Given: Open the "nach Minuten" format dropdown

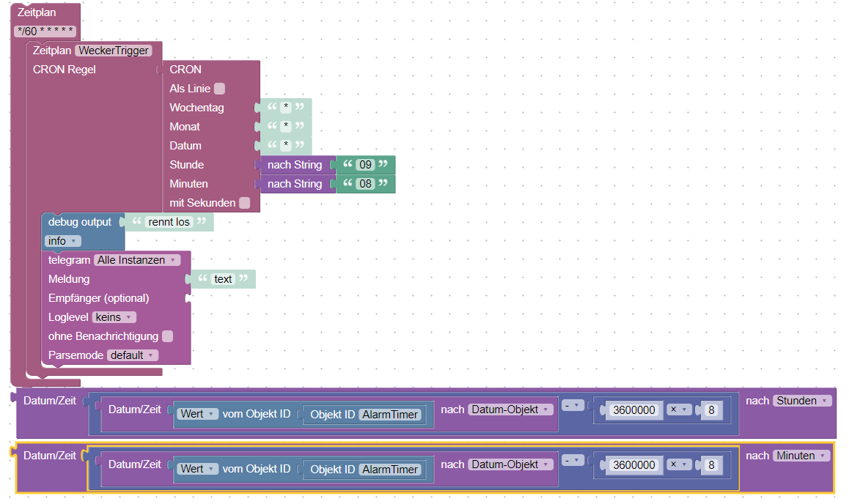Looking at the screenshot, I should [801, 456].
